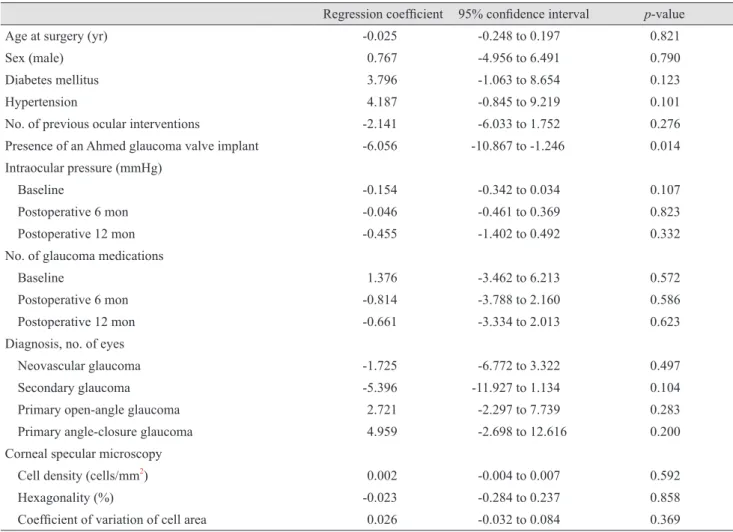
Task: Click the coefficient value -0.025
Action: 380,36
